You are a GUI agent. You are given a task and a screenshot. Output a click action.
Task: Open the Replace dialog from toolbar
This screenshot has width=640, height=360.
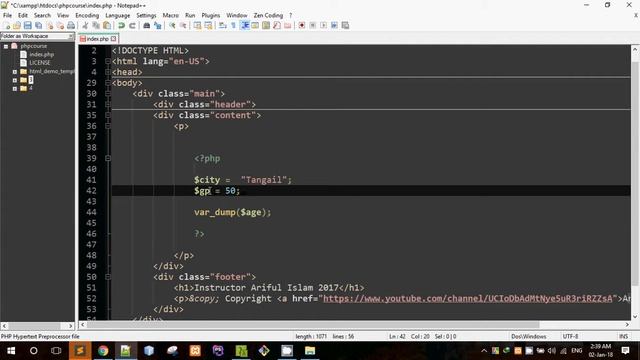158,25
